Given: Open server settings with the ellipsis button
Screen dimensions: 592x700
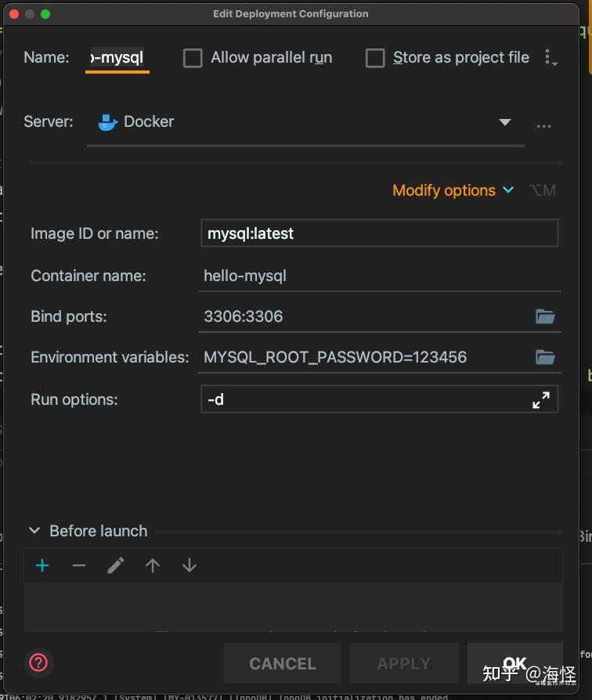Looking at the screenshot, I should 543,126.
